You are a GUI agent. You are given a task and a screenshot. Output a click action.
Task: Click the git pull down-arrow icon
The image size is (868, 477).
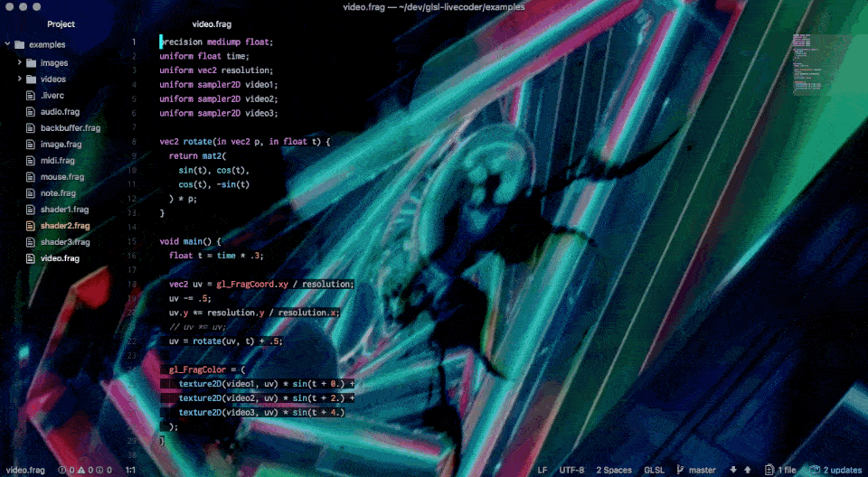point(733,470)
